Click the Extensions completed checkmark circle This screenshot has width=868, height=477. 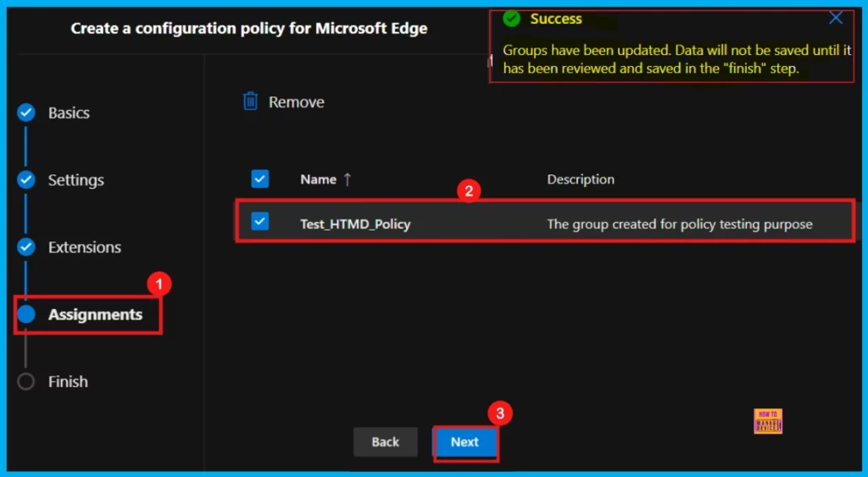tap(26, 247)
